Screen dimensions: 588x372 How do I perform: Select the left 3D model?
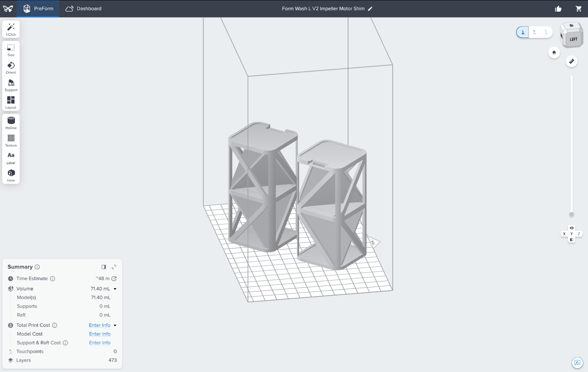[263, 188]
